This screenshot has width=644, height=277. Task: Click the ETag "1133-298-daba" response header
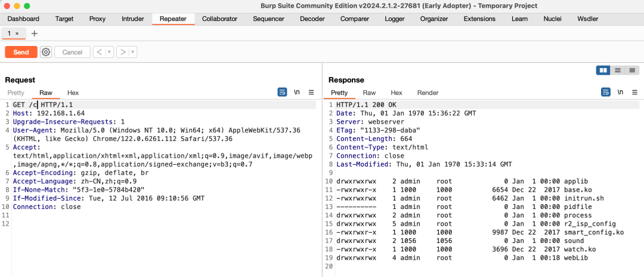378,130
